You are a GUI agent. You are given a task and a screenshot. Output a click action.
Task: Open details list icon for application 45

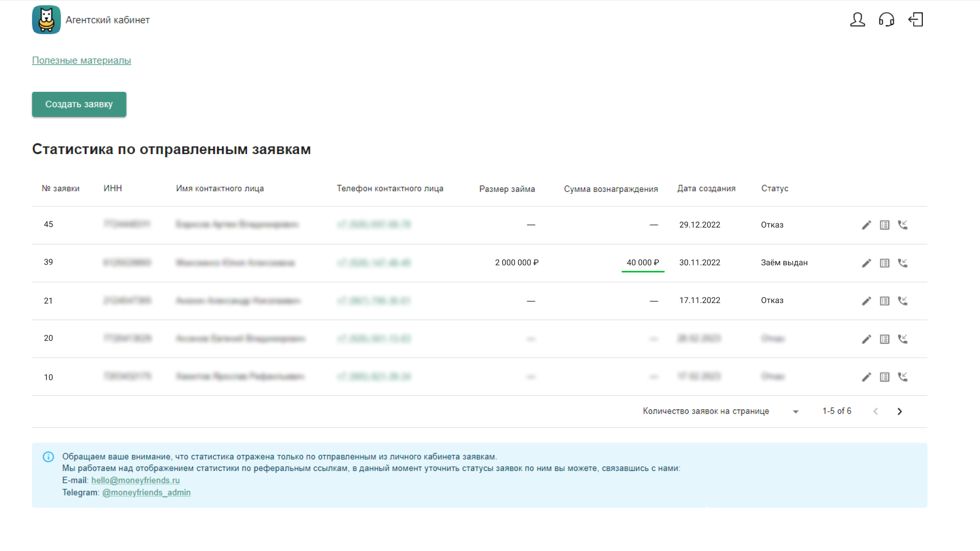(885, 225)
